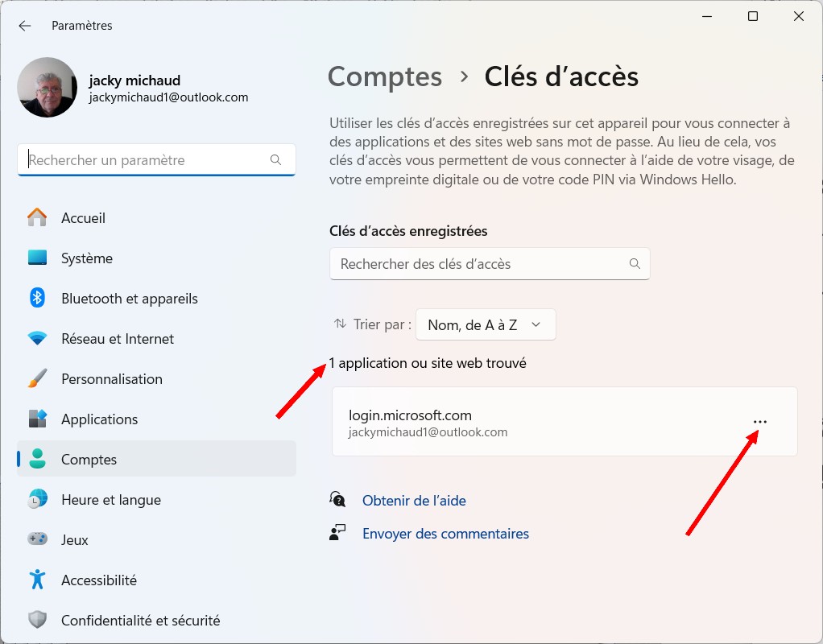This screenshot has height=644, width=823.
Task: Click the back arrow icon
Action: coord(25,26)
